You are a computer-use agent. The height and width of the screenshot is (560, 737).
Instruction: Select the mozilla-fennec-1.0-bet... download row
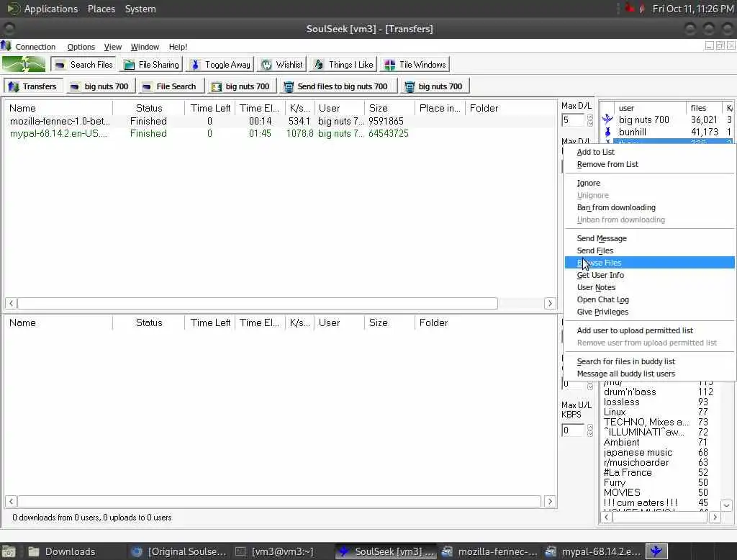tap(280, 122)
